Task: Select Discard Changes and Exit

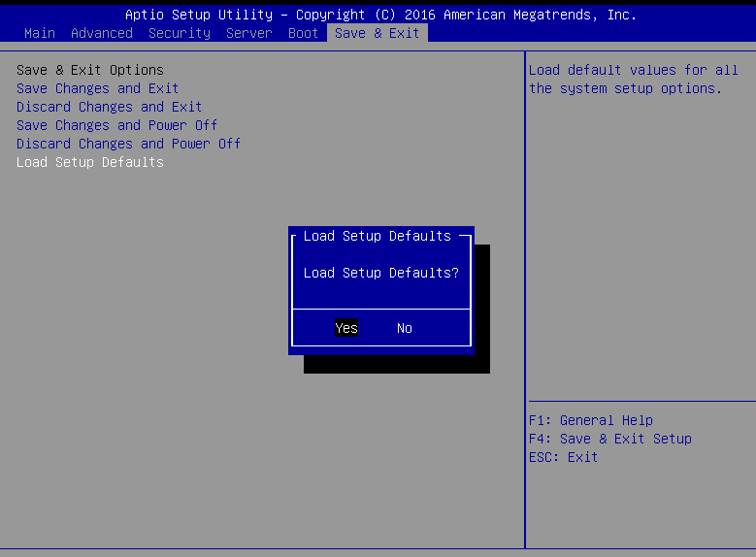Action: pos(109,107)
